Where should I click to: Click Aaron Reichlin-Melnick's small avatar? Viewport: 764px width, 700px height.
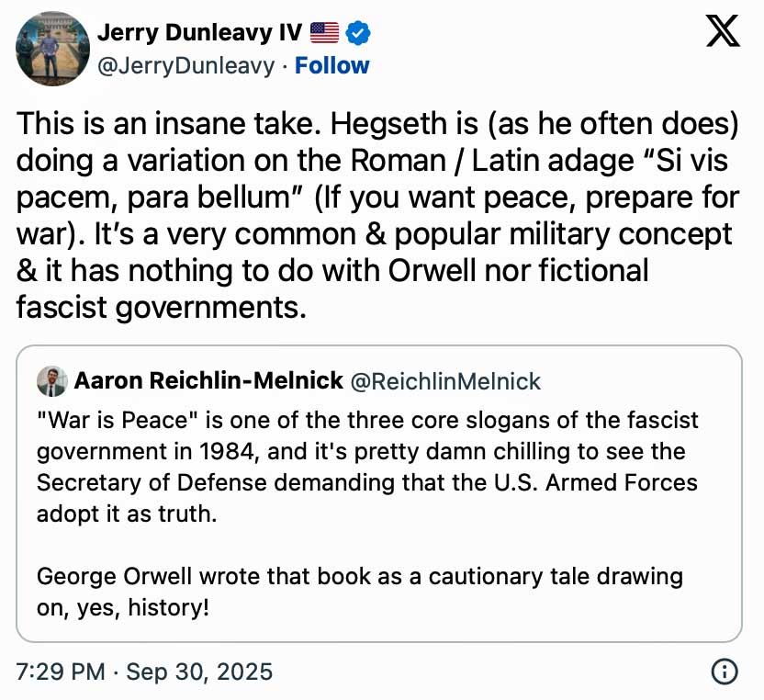coord(51,380)
